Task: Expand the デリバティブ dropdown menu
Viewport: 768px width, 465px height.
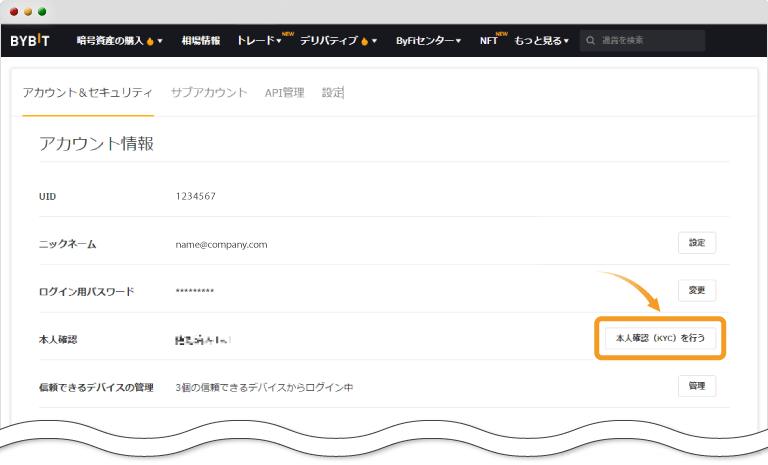Action: [338, 41]
